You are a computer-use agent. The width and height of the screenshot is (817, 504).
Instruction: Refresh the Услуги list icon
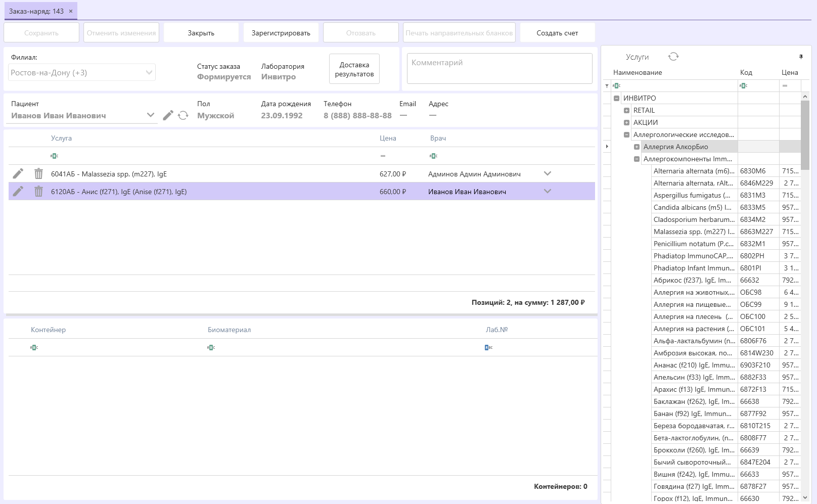click(x=673, y=57)
